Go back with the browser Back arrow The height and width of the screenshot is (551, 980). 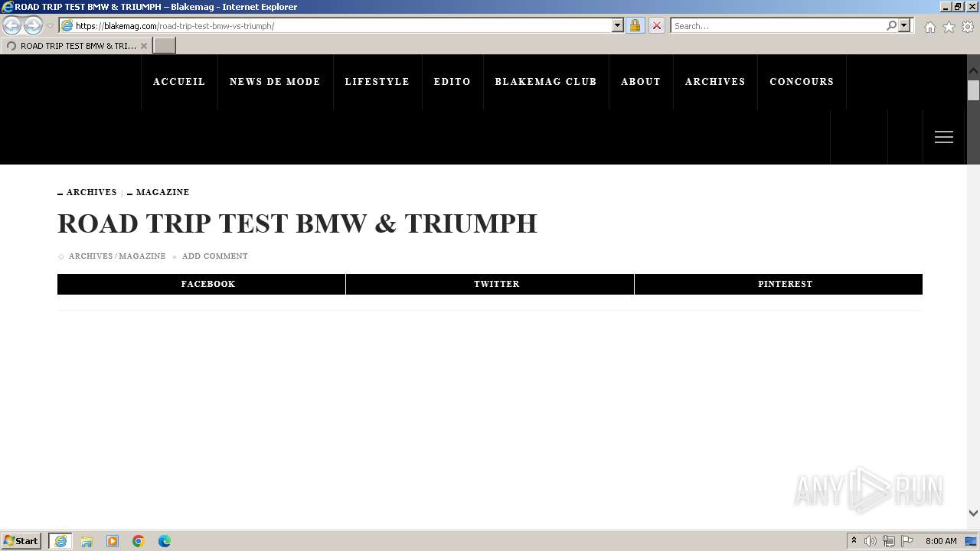coord(12,26)
